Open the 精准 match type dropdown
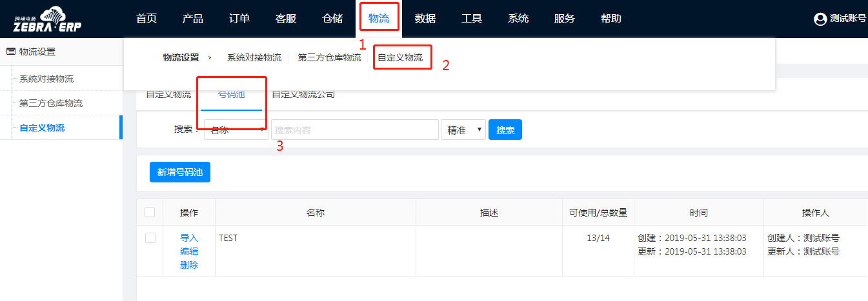 pos(463,130)
